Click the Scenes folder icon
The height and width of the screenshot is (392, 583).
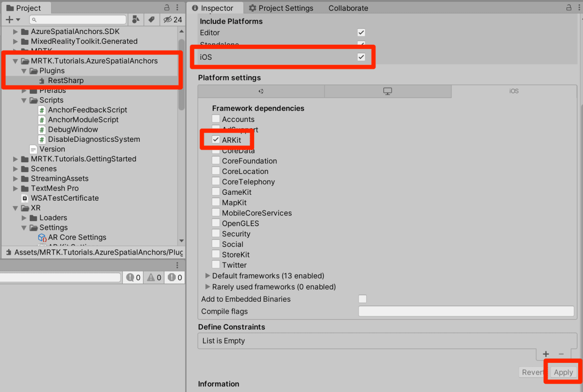pyautogui.click(x=25, y=169)
